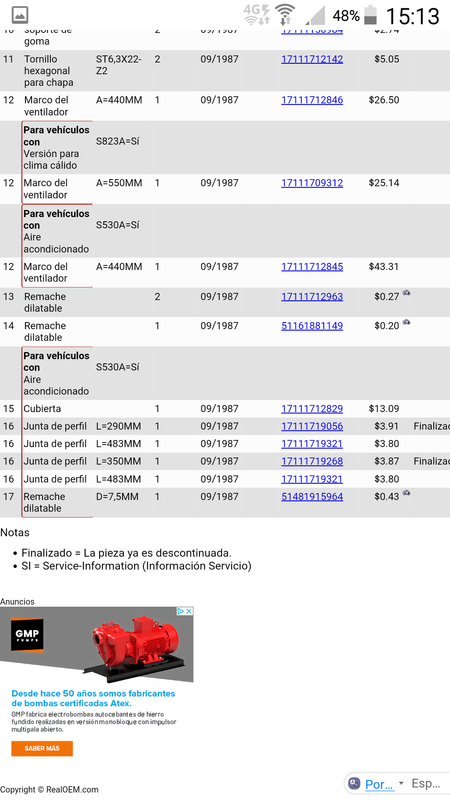Select row number 11

pyautogui.click(x=8, y=59)
